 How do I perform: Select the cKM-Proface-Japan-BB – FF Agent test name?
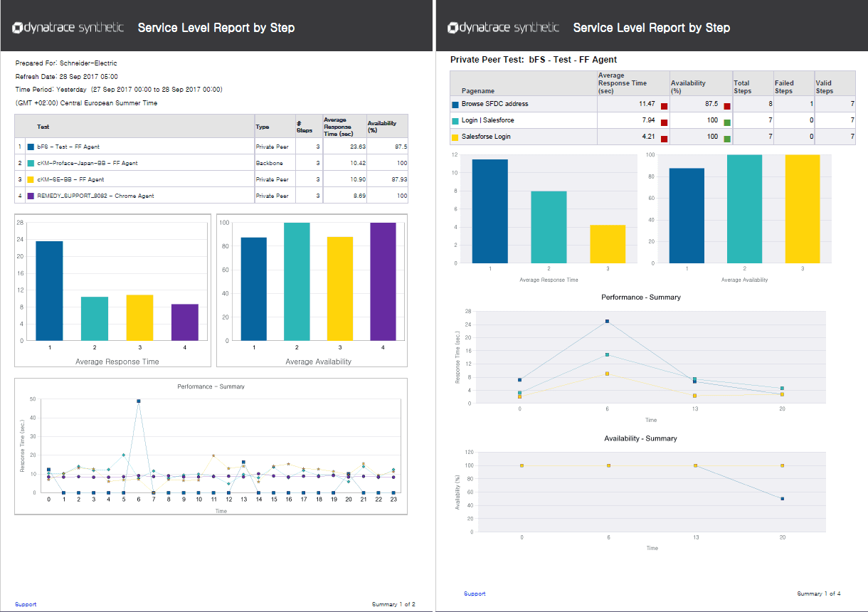click(x=87, y=163)
